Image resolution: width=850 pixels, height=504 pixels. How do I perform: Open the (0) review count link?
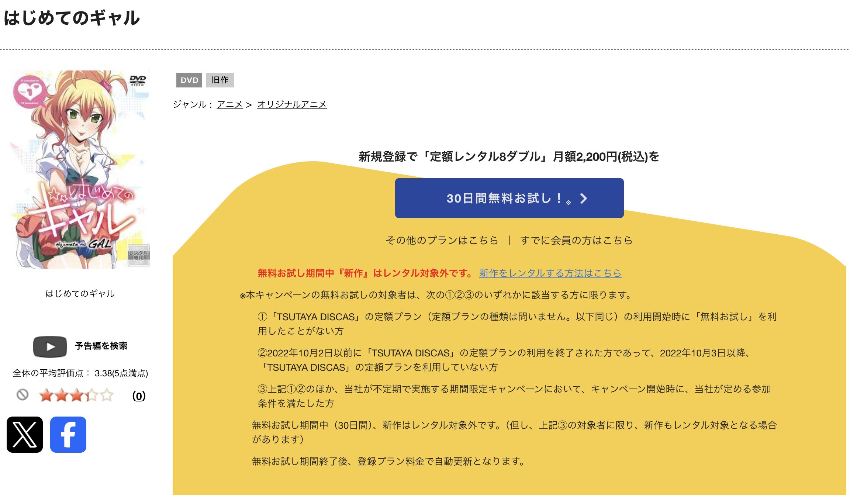point(139,396)
